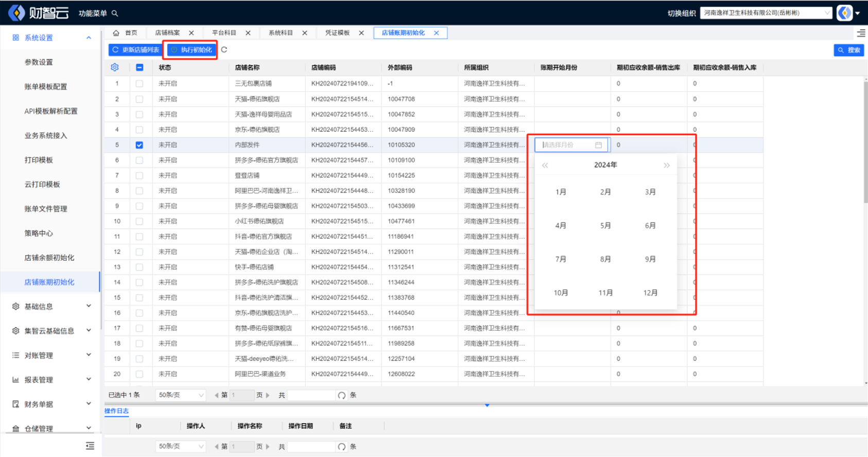The image size is (868, 457).
Task: Open the column settings gear icon
Action: [115, 67]
